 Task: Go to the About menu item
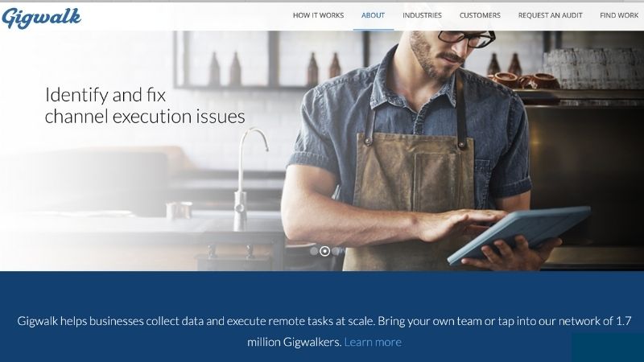coord(373,15)
